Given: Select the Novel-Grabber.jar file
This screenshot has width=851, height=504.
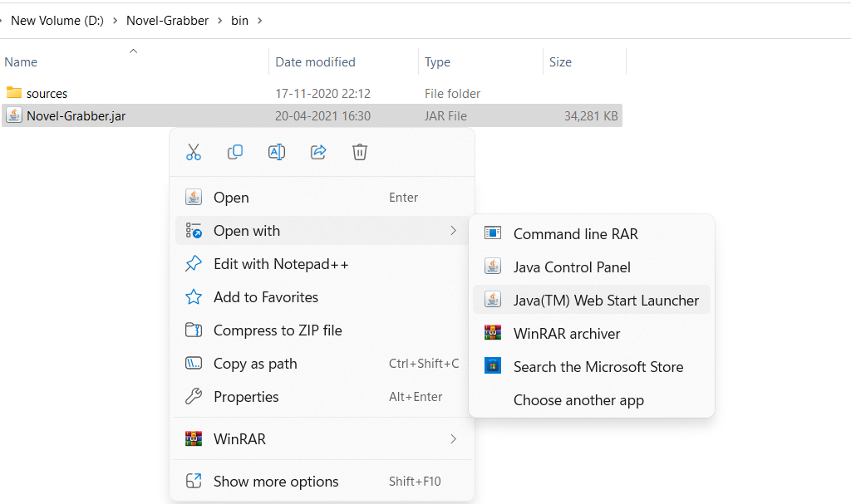Looking at the screenshot, I should (312, 115).
